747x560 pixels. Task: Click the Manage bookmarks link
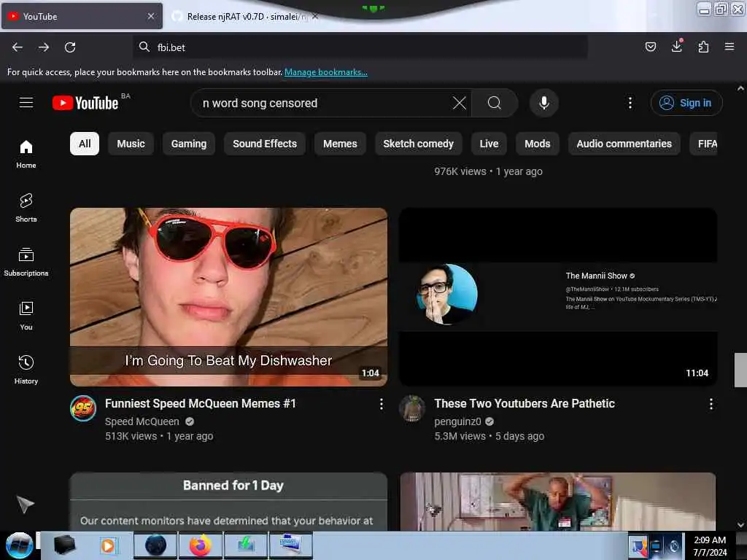[326, 72]
